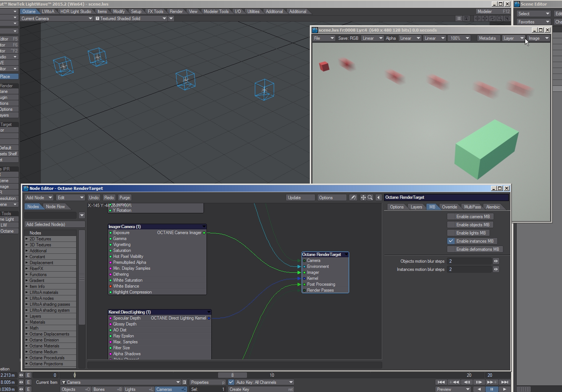The image size is (562, 392).
Task: Click the Node Editor zoom magnifier icon
Action: [x=370, y=198]
